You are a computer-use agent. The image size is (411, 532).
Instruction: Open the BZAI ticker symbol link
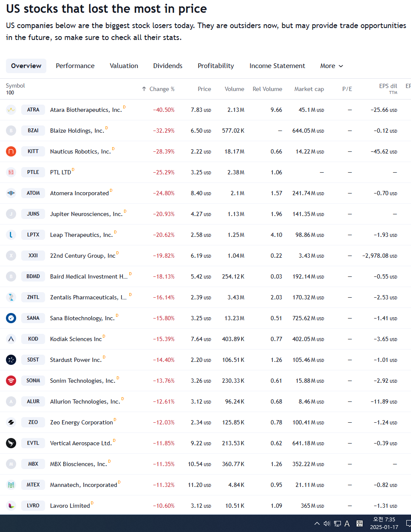point(33,131)
